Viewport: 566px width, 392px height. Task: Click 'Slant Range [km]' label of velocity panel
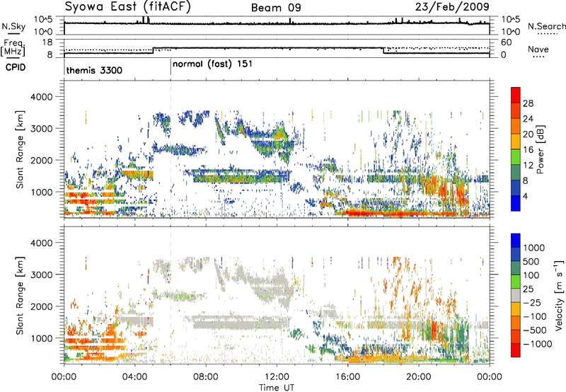click(20, 295)
